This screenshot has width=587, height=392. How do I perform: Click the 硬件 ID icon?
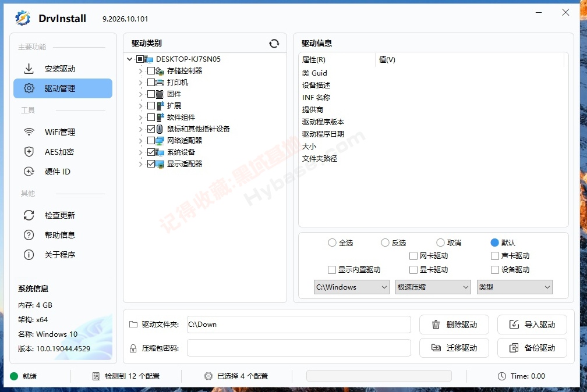(x=29, y=172)
